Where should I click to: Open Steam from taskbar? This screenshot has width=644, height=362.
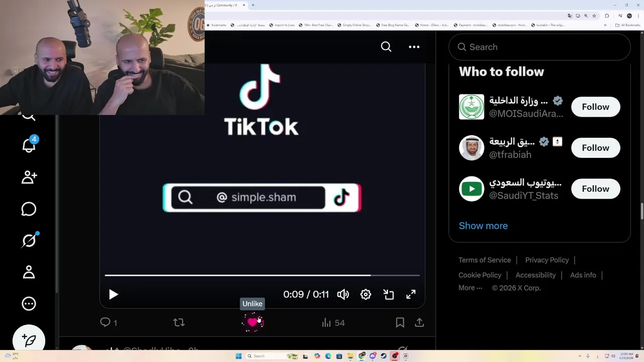pyautogui.click(x=383, y=356)
